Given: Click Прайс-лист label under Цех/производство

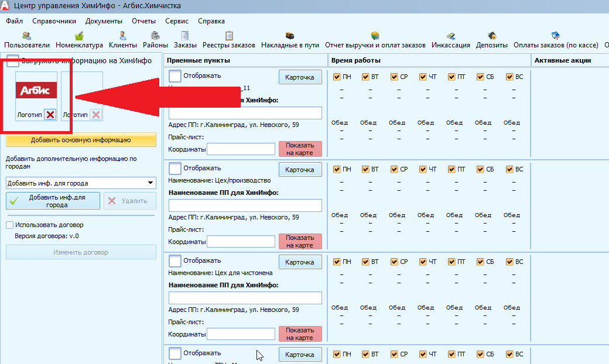Looking at the screenshot, I should 186,229.
